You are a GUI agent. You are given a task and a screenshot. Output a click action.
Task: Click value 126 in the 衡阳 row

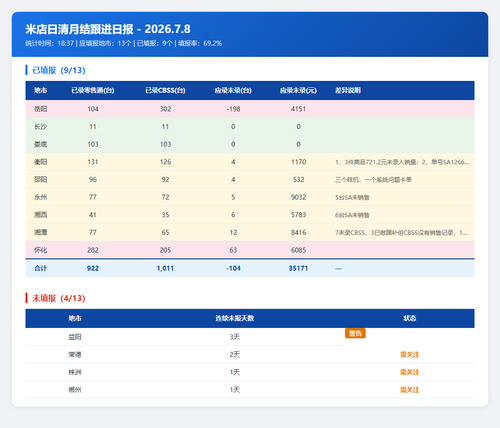(x=165, y=162)
